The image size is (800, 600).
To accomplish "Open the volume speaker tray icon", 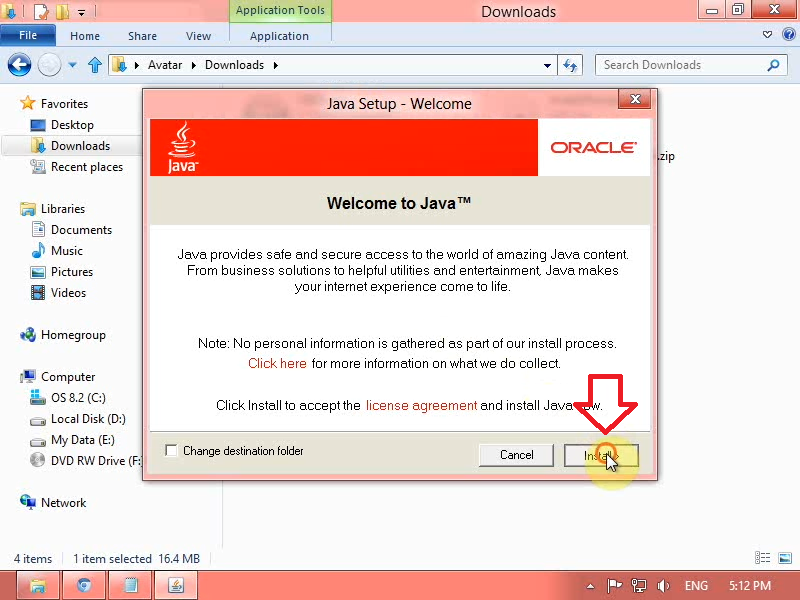I will coord(663,585).
